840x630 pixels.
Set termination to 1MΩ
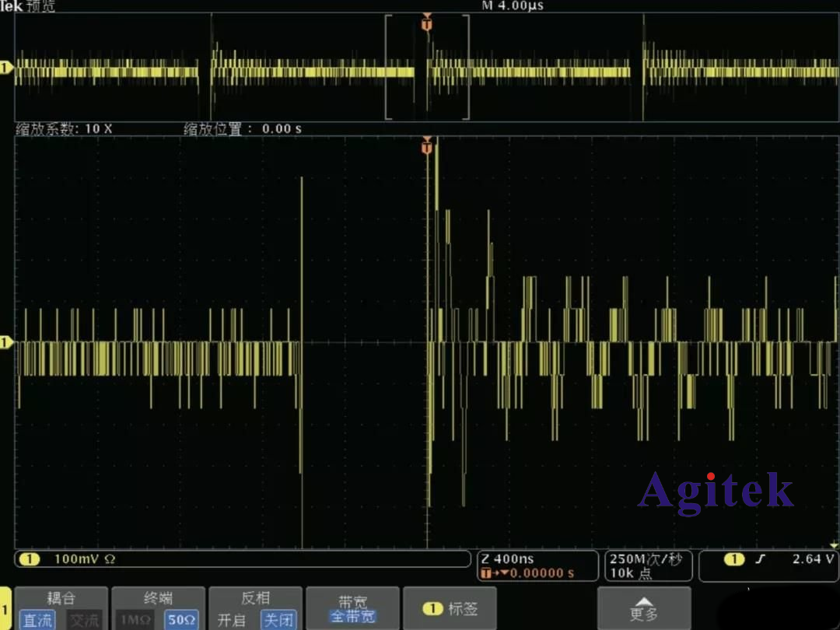pos(135,620)
